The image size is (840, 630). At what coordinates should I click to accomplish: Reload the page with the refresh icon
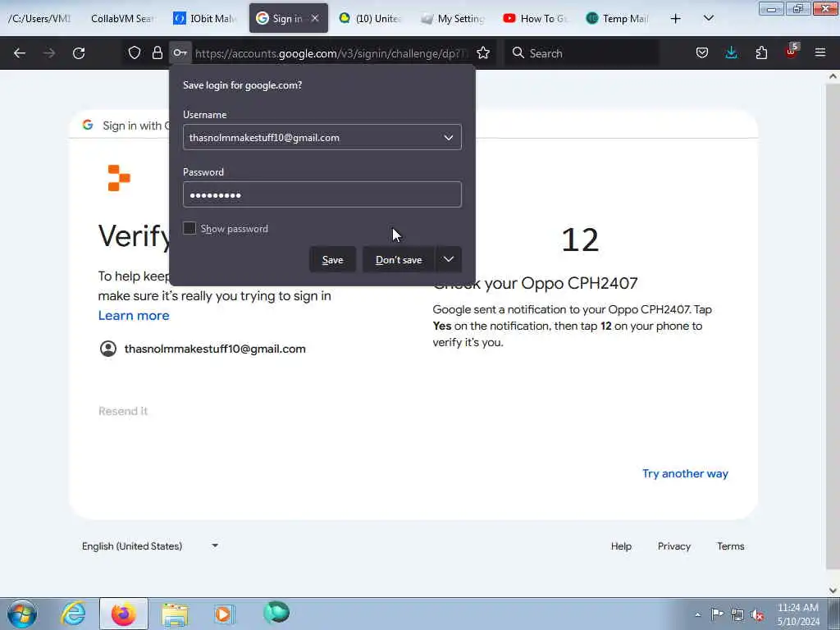click(x=79, y=53)
